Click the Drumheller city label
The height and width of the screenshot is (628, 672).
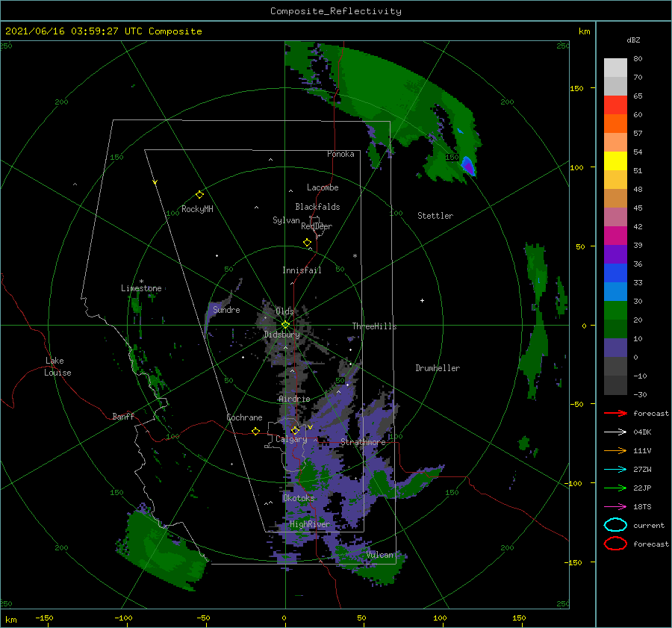[438, 368]
